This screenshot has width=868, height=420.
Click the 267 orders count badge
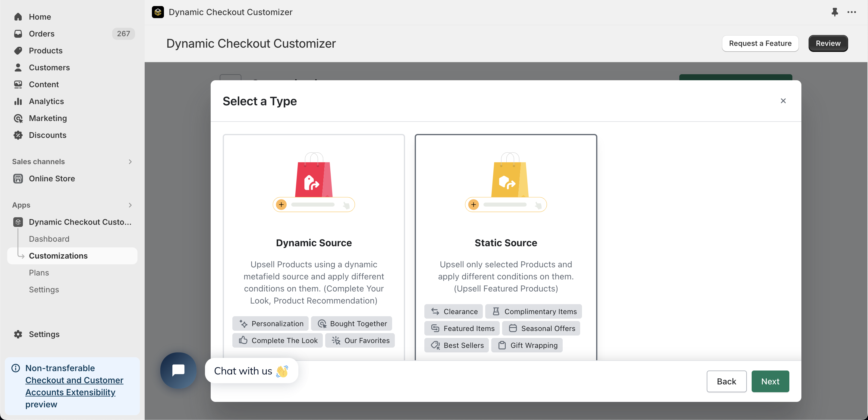click(x=123, y=34)
